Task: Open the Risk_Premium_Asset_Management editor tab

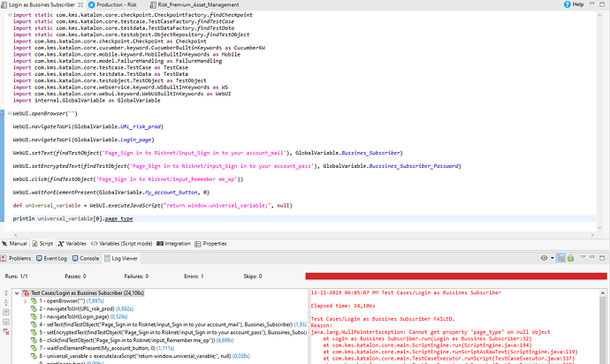Action: (194, 4)
